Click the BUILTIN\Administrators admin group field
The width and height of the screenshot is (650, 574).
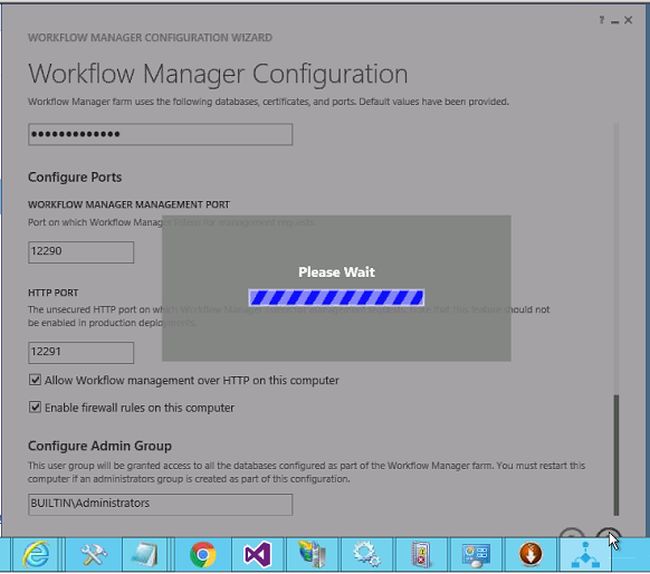160,504
